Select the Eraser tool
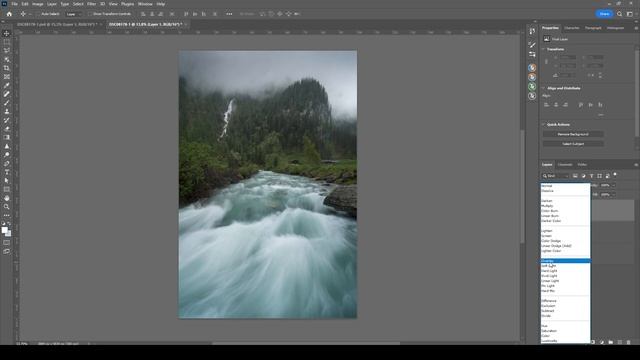The height and width of the screenshot is (360, 640). pos(7,129)
